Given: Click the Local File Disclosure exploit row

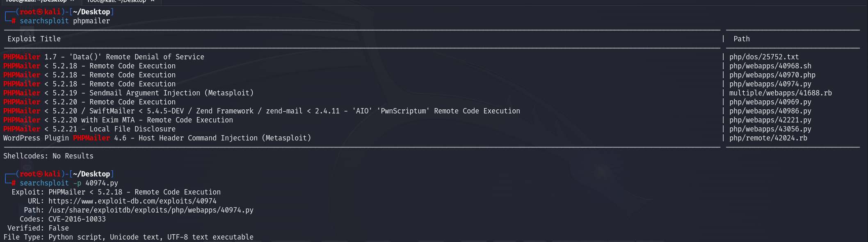Looking at the screenshot, I should pyautogui.click(x=89, y=129).
